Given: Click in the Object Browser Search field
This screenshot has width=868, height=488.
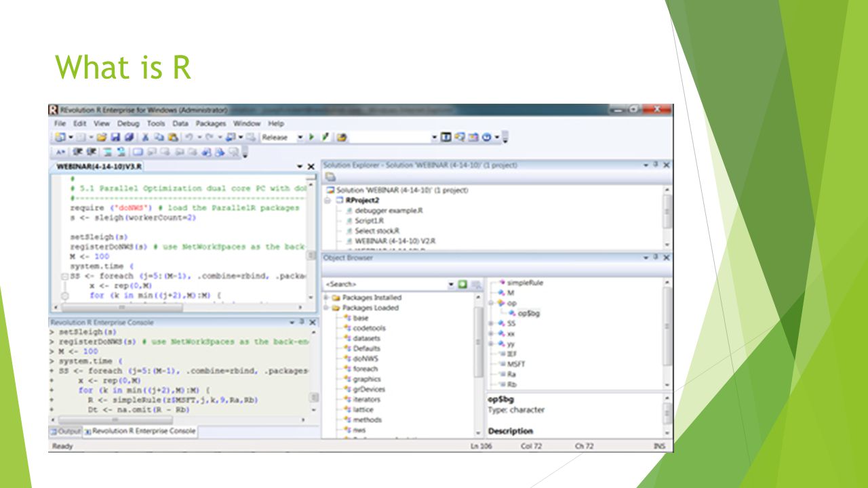Looking at the screenshot, I should click(385, 284).
